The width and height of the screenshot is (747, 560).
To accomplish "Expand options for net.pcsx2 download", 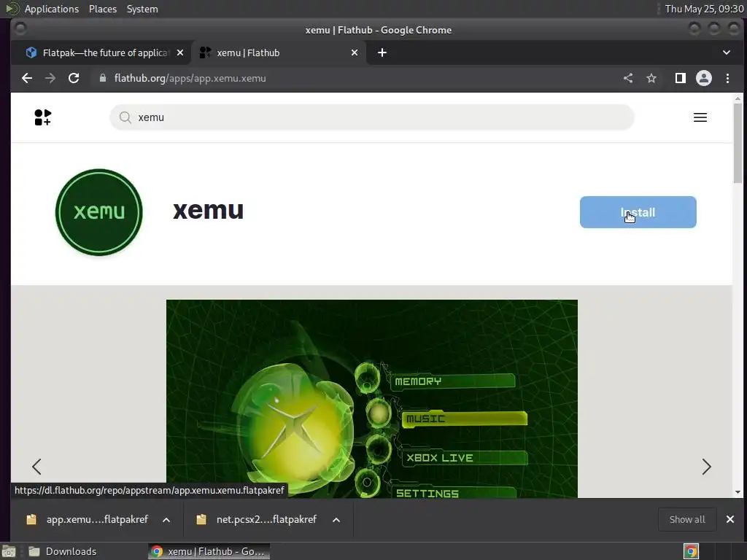I will [336, 519].
